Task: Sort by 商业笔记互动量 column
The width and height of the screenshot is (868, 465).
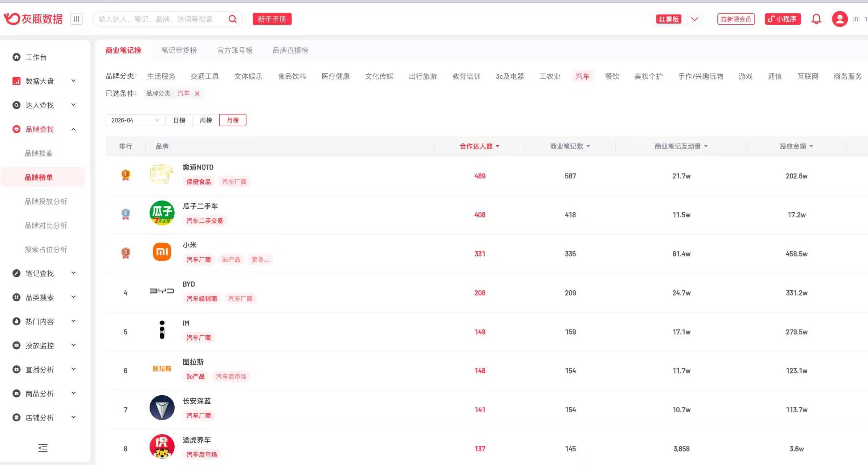Action: tap(681, 146)
